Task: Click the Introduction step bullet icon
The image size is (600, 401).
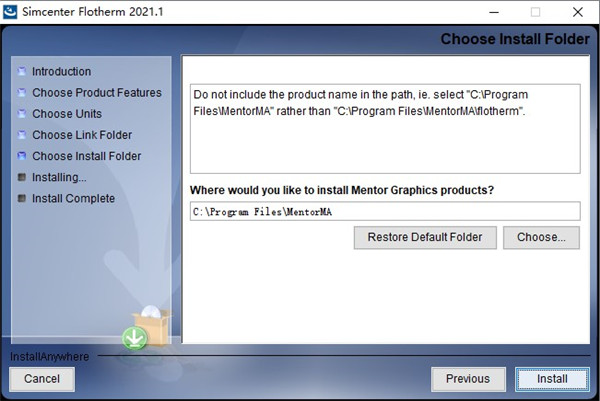Action: (x=22, y=72)
